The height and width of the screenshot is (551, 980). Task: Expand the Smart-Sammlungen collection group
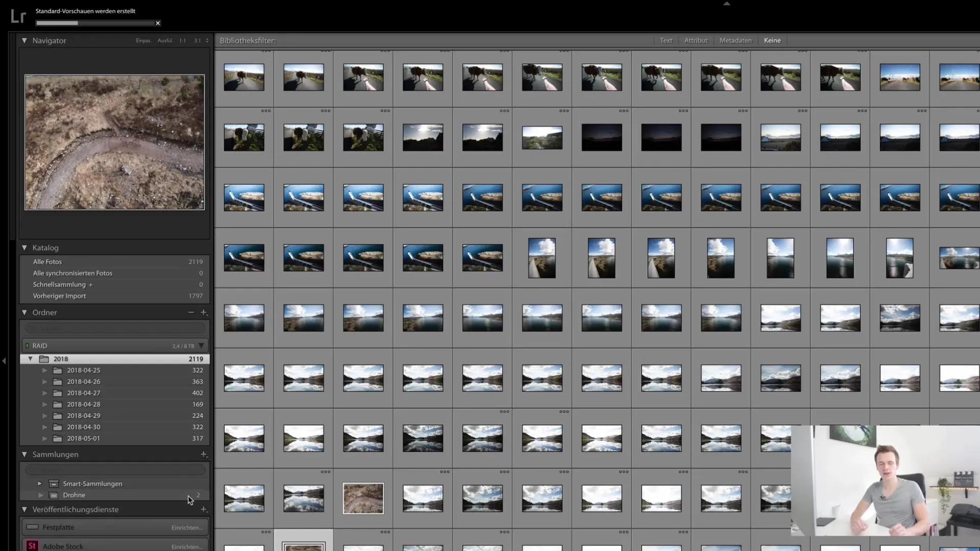(38, 483)
